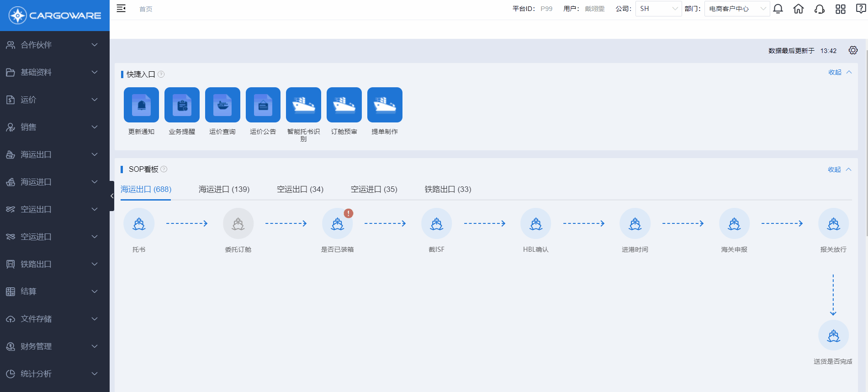868x392 pixels.
Task: Click the 截ISF SOP step icon
Action: pos(437,223)
